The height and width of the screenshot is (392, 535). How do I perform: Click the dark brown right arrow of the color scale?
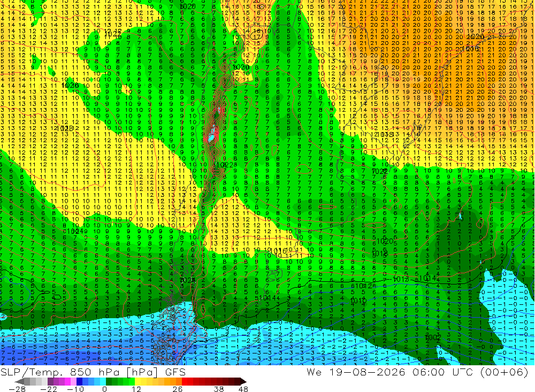(x=243, y=381)
